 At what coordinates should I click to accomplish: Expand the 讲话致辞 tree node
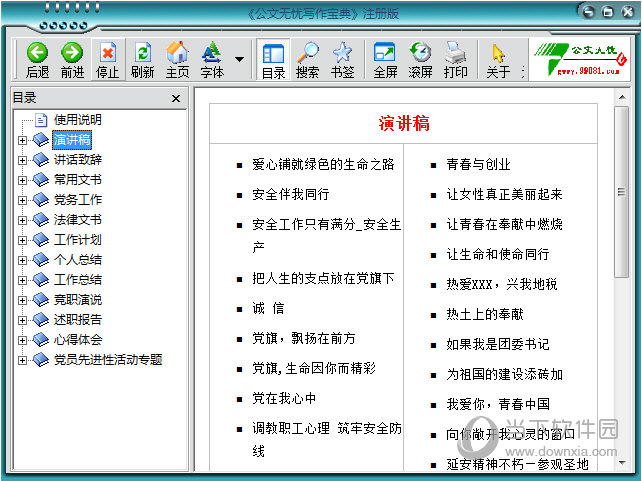click(x=23, y=160)
